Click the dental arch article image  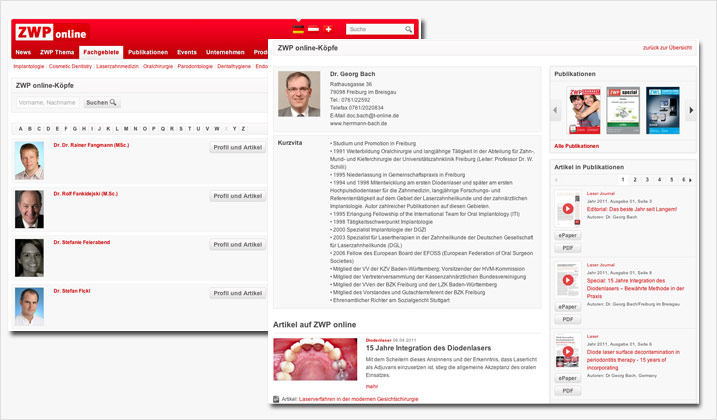point(315,359)
